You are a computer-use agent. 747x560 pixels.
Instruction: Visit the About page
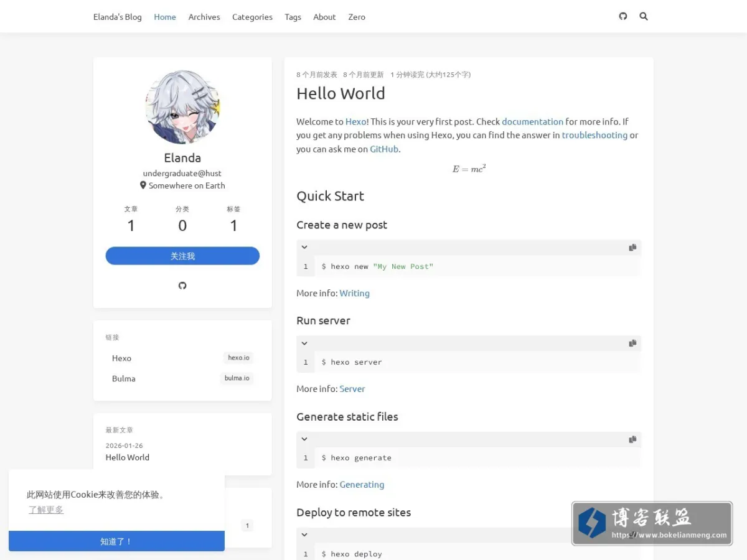coord(324,17)
